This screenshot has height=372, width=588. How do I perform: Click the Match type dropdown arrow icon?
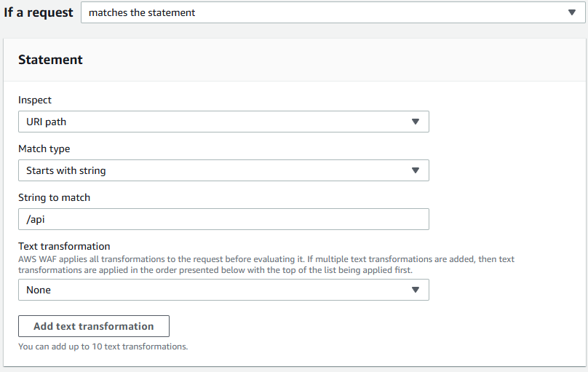(415, 170)
